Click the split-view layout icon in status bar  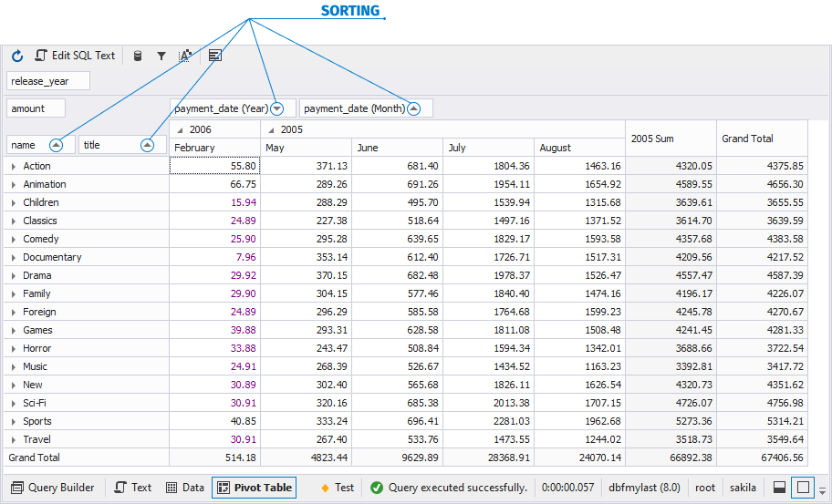(779, 488)
